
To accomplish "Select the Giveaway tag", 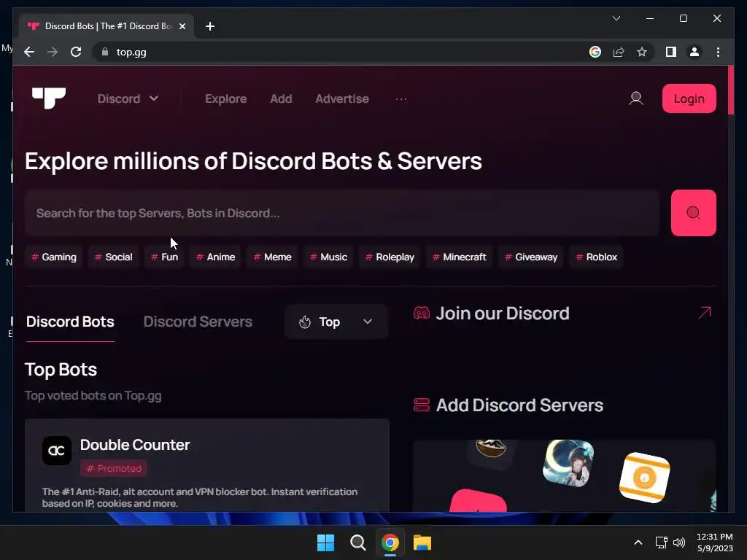I will coord(531,257).
